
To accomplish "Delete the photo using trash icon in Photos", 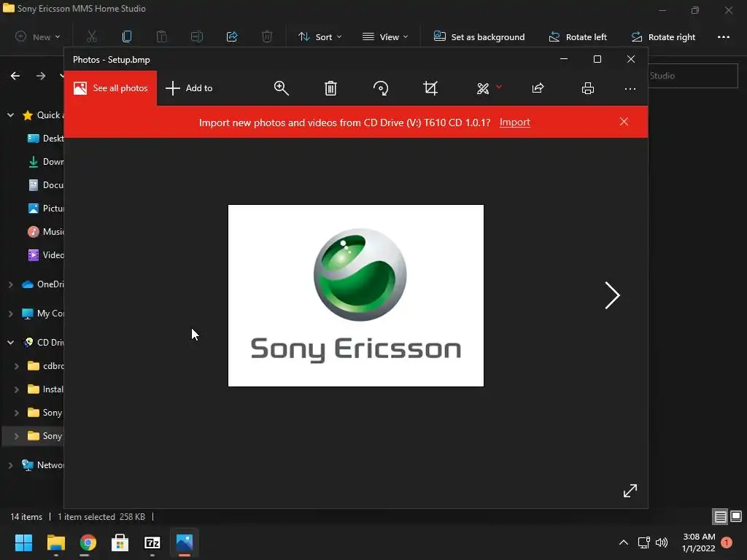I will click(x=330, y=88).
